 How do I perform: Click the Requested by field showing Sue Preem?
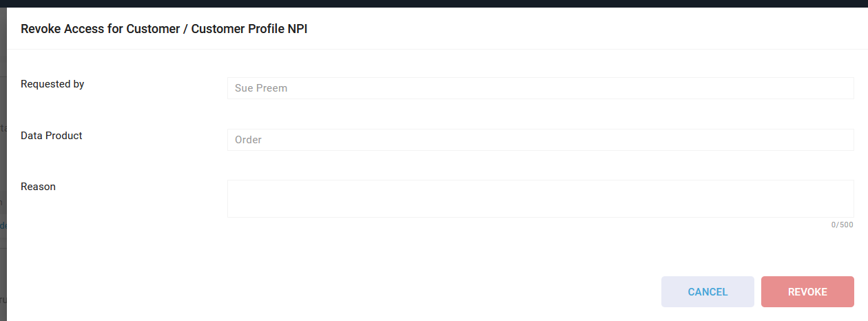coord(540,88)
